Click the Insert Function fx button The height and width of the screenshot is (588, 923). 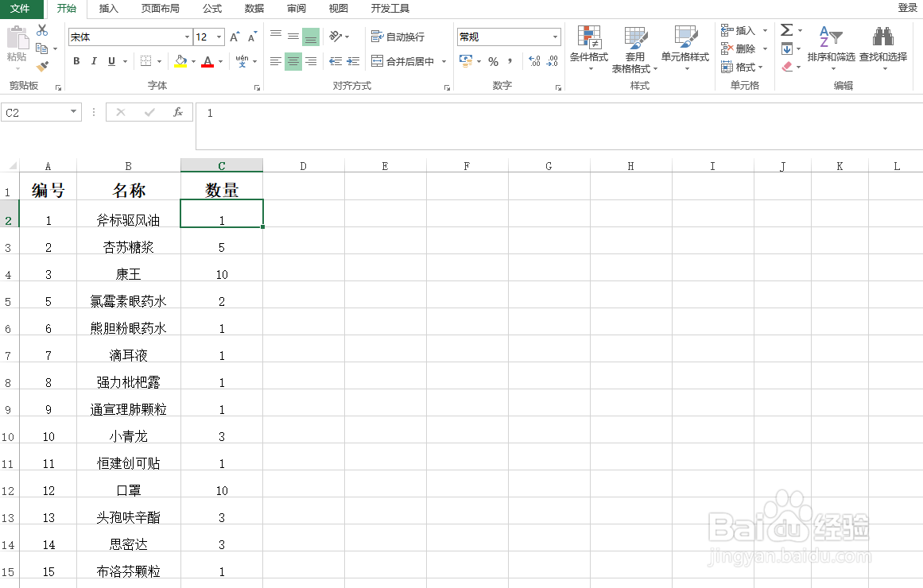point(178,112)
